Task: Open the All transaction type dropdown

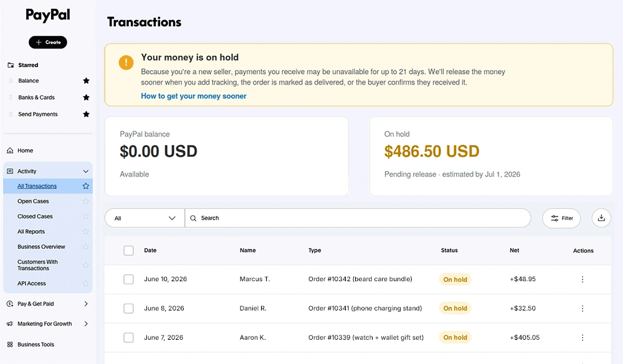Action: coord(145,218)
